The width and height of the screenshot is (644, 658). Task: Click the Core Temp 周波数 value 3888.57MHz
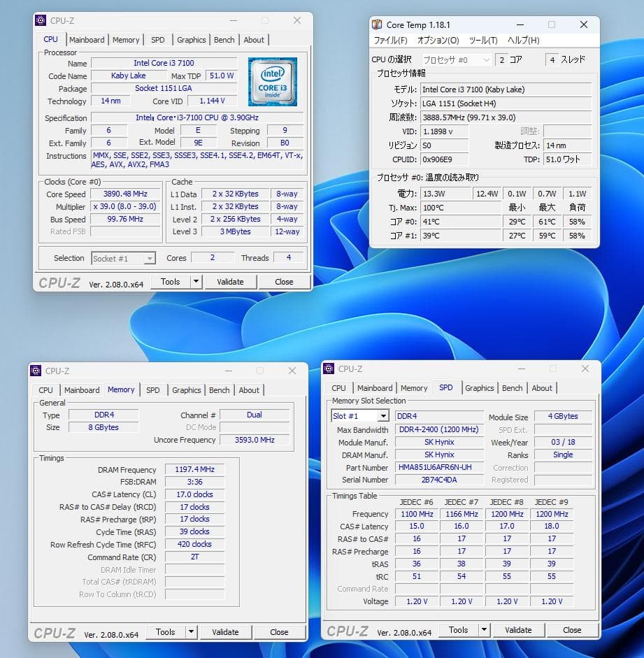coord(506,117)
